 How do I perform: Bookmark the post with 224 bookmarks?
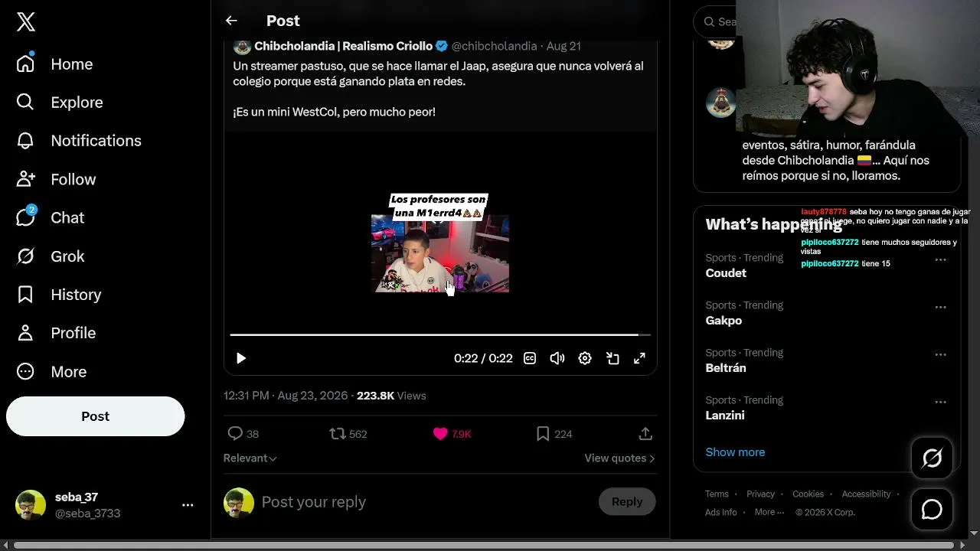tap(543, 434)
